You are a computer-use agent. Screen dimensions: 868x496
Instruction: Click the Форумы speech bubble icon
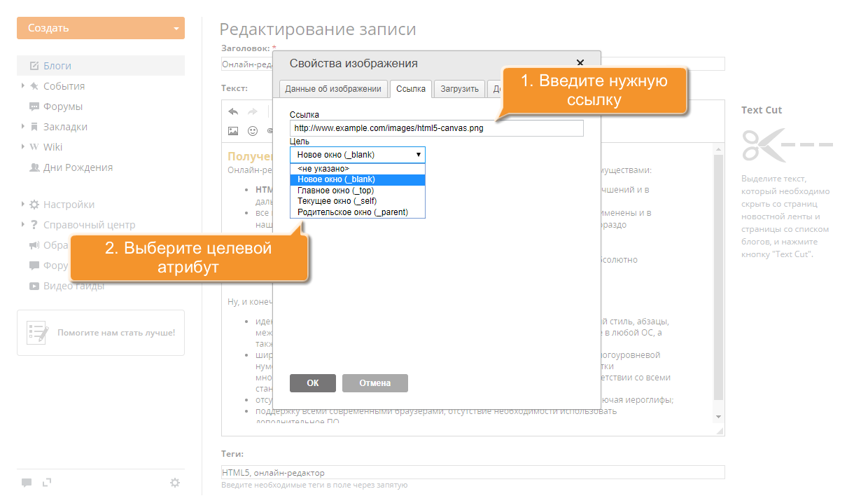tap(34, 106)
